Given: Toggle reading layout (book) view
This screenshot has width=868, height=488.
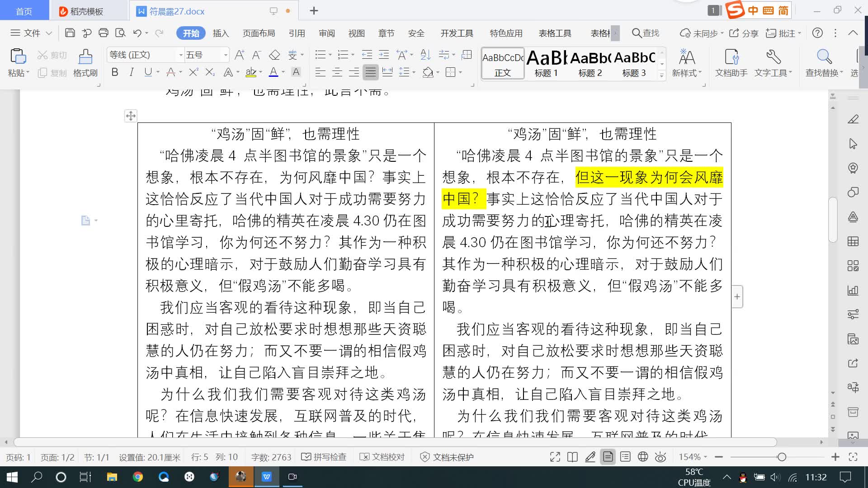Looking at the screenshot, I should [572, 457].
